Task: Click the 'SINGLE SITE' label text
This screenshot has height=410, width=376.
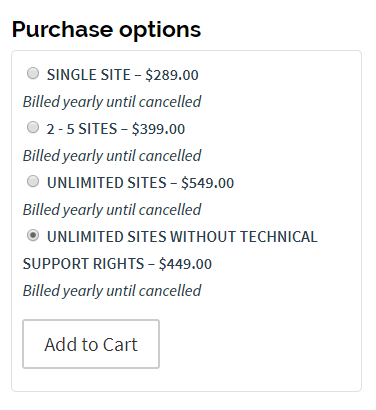Action: (89, 75)
